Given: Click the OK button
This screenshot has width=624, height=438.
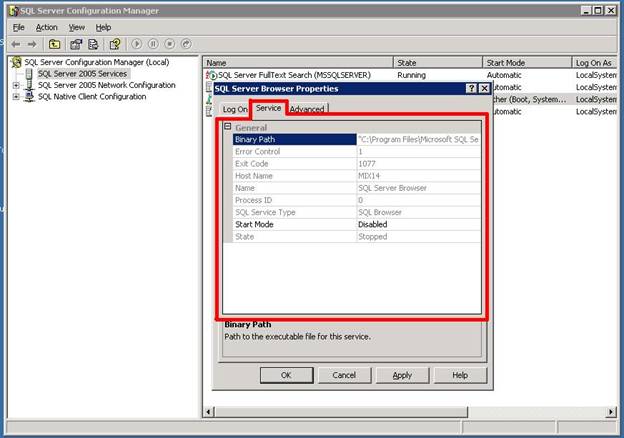Looking at the screenshot, I should (287, 375).
